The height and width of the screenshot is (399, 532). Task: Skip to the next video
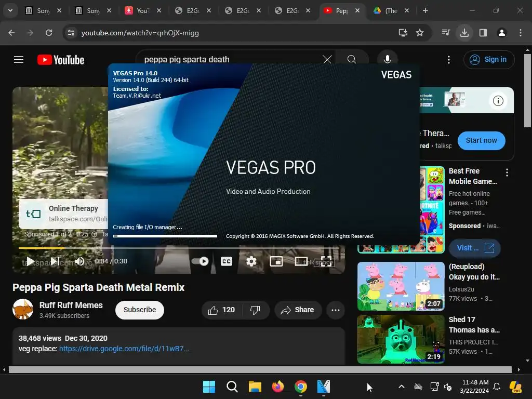(x=55, y=261)
